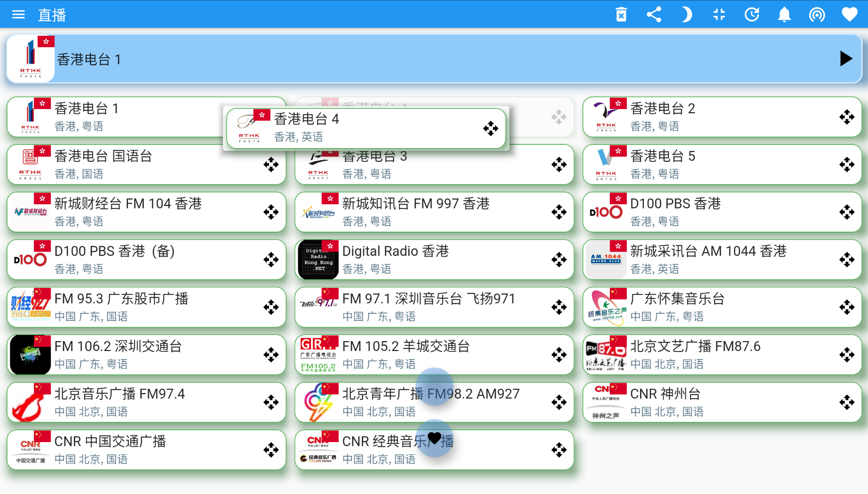Tap the Digital Radio Hong Kong logo thumbnail
Screen dimensions: 868x494
click(318, 260)
